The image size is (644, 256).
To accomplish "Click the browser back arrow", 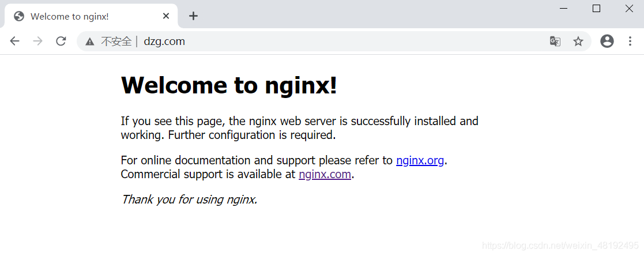I will (15, 41).
